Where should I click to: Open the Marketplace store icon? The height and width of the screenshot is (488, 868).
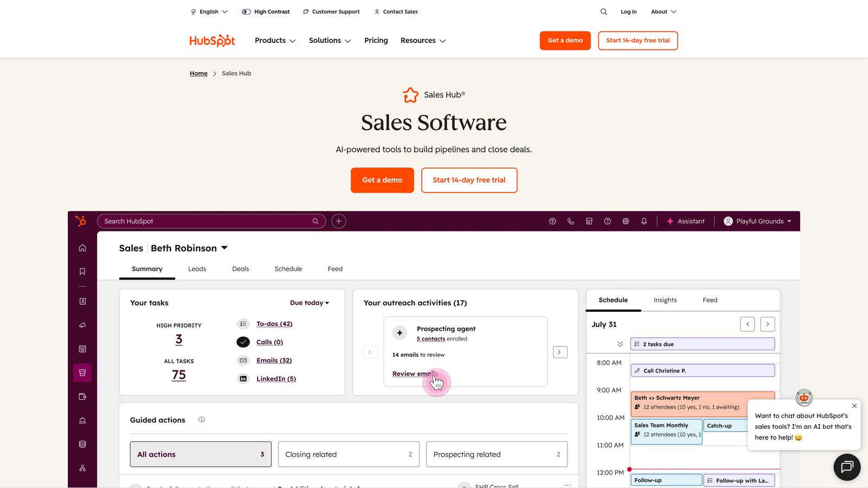click(589, 221)
